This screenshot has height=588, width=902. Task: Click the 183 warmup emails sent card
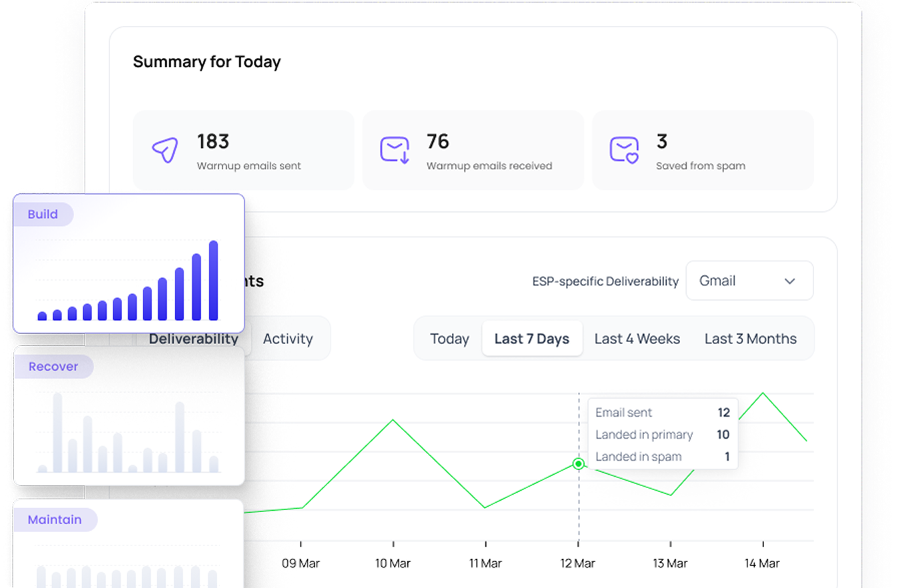243,150
